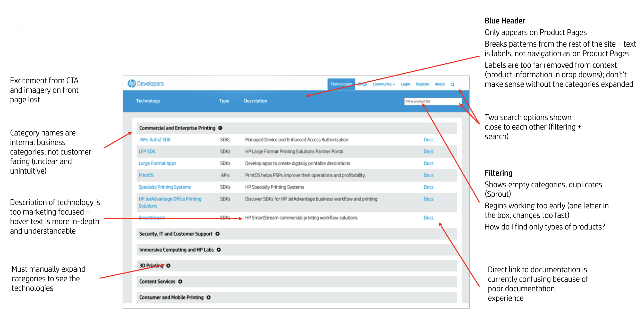Image resolution: width=644 pixels, height=323 pixels.
Task: Expand the Content Services category
Action: [180, 282]
